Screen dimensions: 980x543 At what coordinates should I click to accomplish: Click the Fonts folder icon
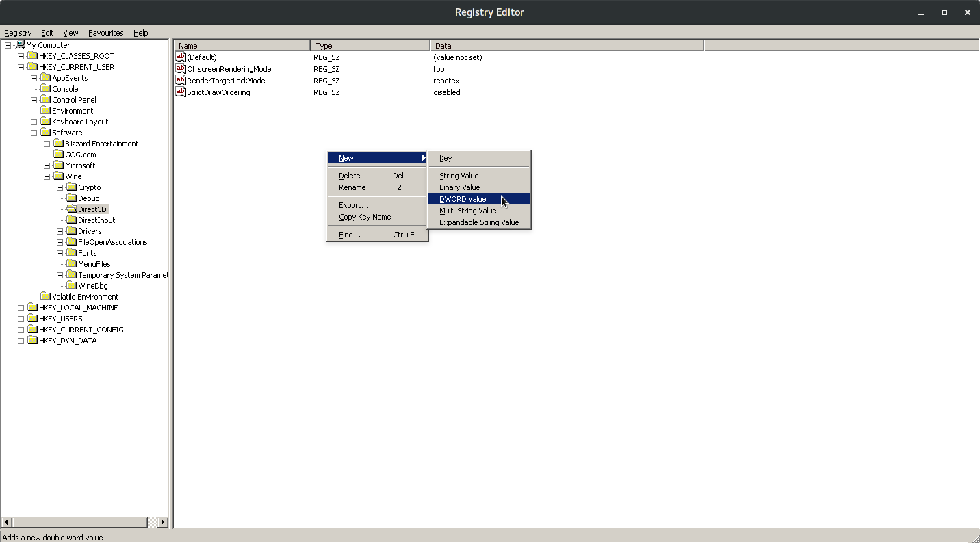71,253
